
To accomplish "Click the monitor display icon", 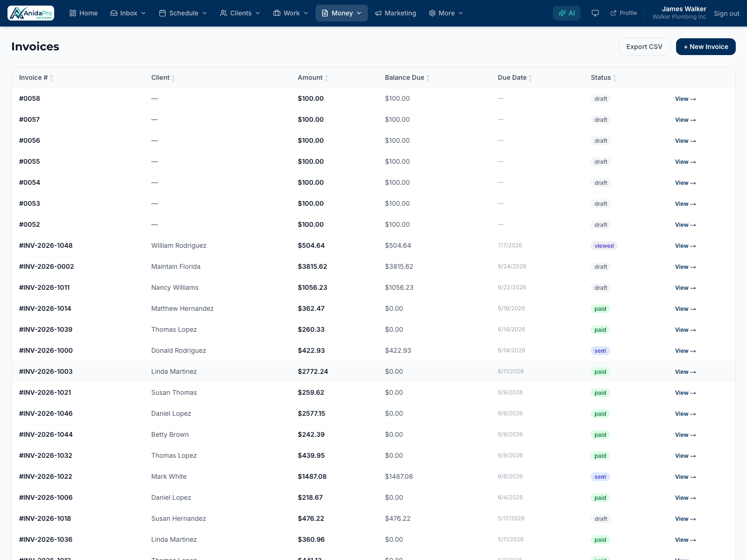I will coord(595,13).
